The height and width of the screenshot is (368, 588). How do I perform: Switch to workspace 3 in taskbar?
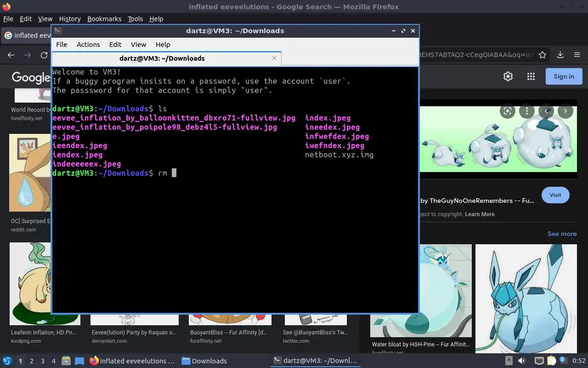point(43,361)
